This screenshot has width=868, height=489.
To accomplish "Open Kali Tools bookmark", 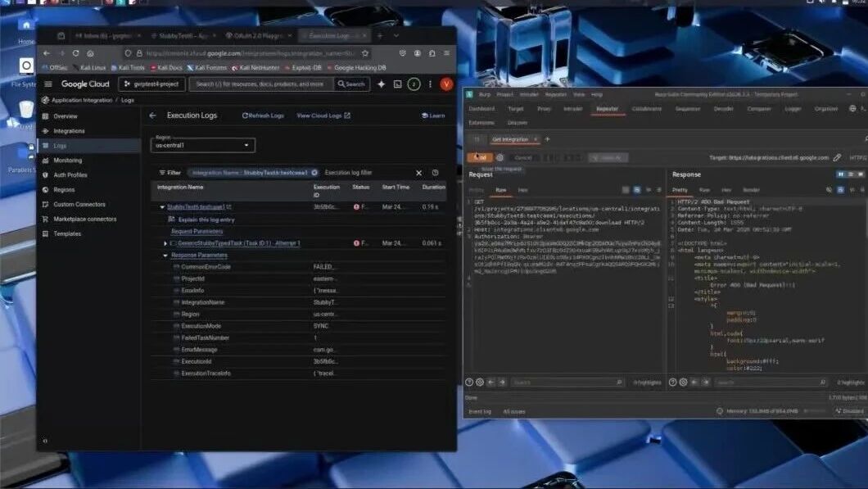I will tap(128, 67).
